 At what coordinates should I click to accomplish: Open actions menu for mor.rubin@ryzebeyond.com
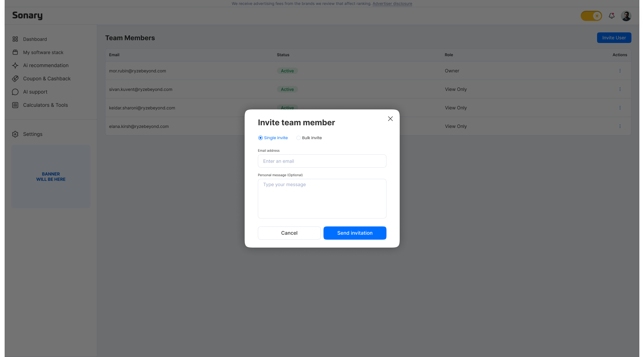(x=620, y=71)
